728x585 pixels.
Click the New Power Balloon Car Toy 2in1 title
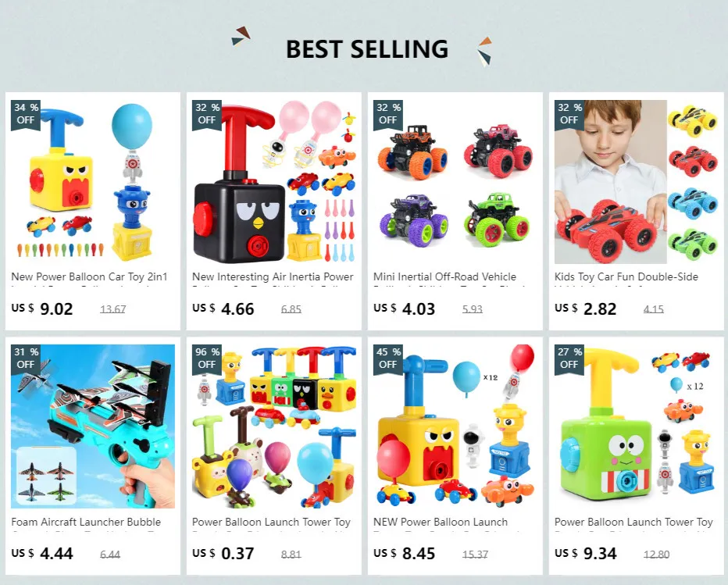pos(89,276)
